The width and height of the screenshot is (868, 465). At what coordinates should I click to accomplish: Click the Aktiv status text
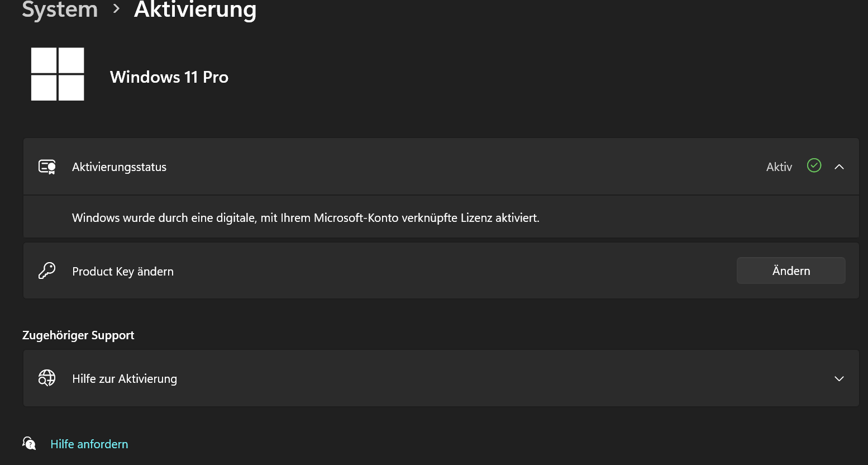coord(779,167)
